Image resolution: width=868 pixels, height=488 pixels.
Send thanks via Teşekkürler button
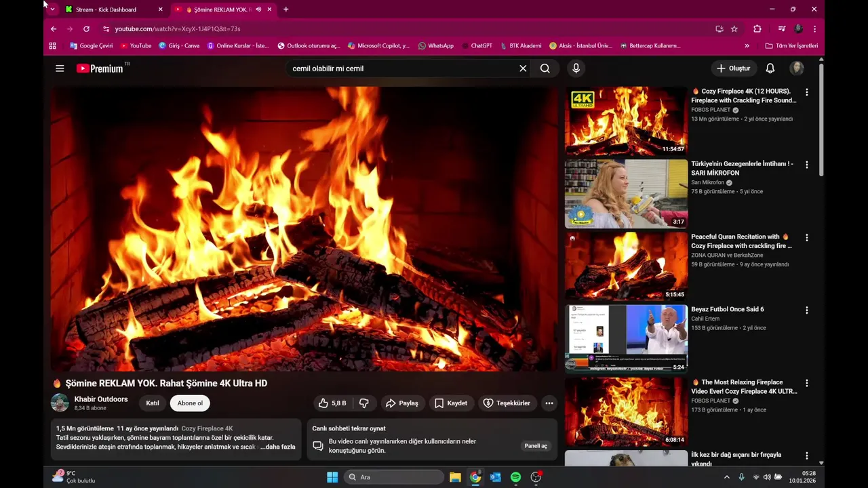(507, 403)
